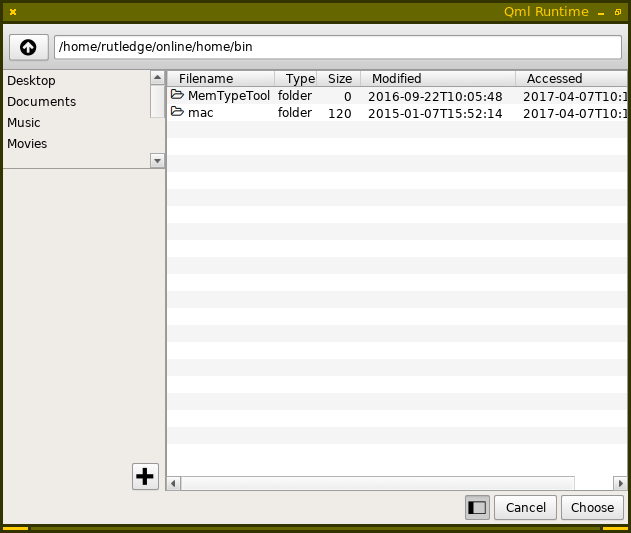Sort by Size column header
The width and height of the screenshot is (631, 533).
[x=340, y=78]
